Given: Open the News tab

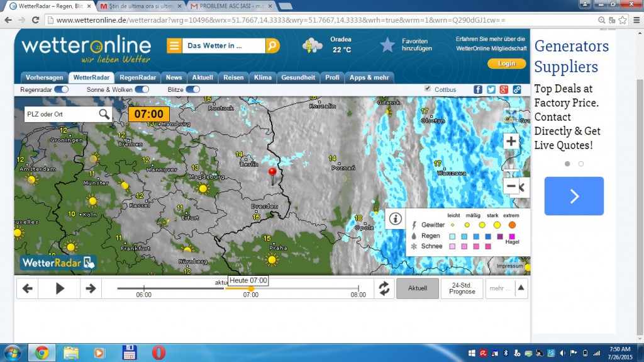Looking at the screenshot, I should coord(174,77).
